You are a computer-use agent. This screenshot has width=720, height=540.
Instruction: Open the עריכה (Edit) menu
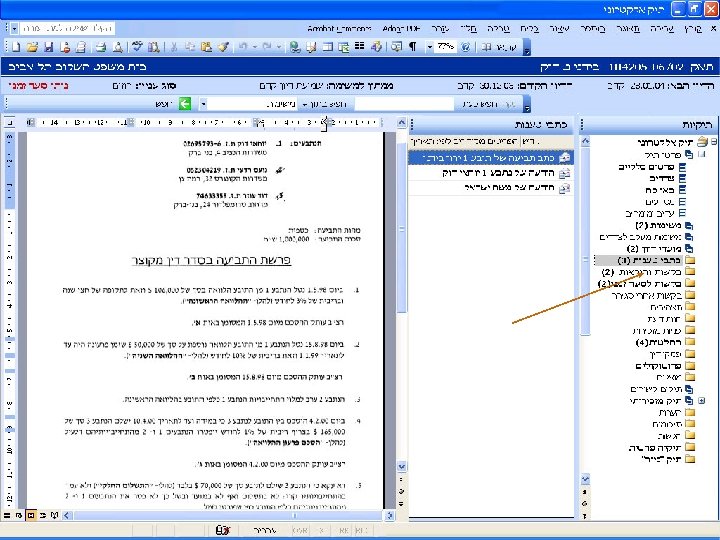662,29
